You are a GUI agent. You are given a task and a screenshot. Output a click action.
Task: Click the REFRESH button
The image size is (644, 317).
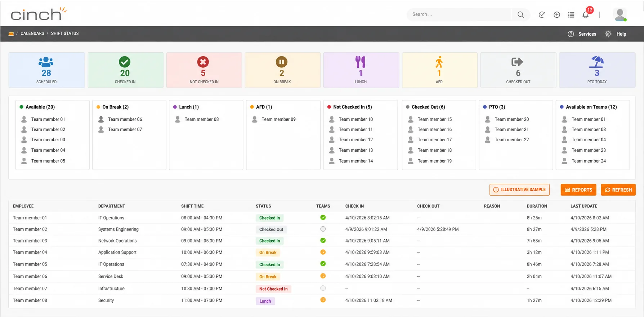pos(618,190)
